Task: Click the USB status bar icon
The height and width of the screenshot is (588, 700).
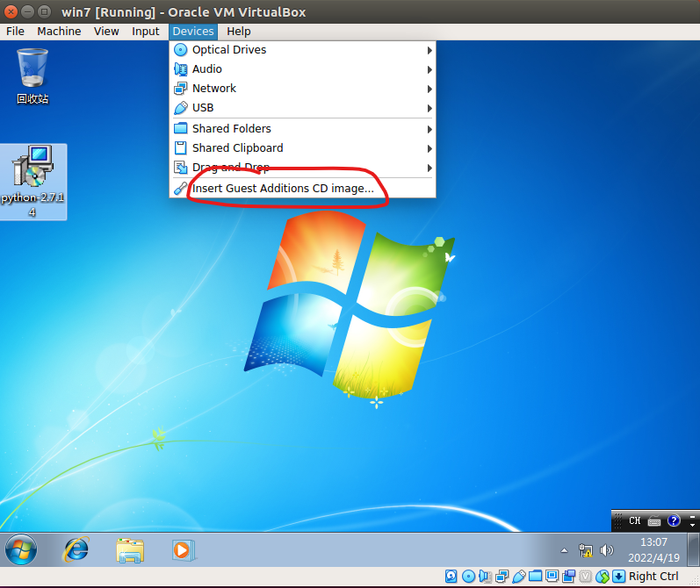Action: click(x=518, y=577)
